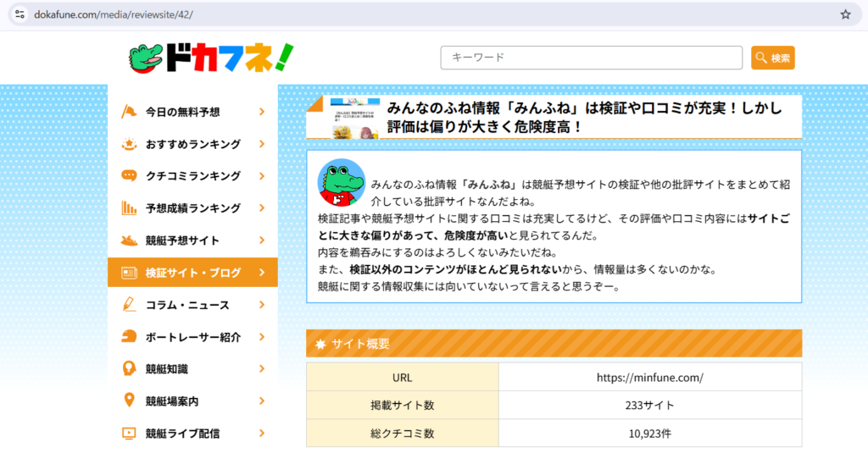Expand the 競艇場案内 chevron arrow

[262, 401]
